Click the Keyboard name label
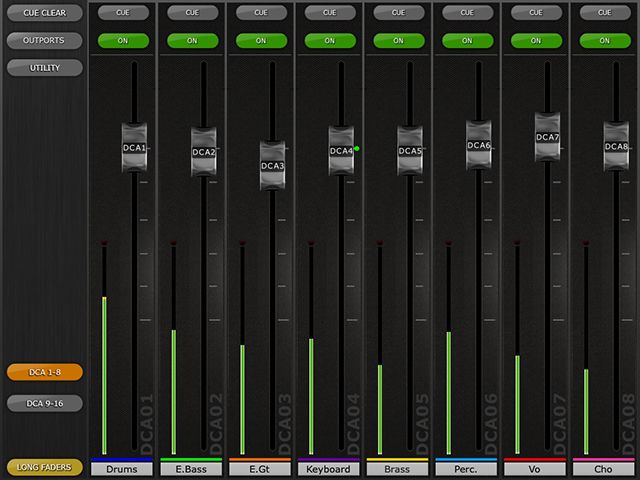This screenshot has height=480, width=640. coord(328,469)
